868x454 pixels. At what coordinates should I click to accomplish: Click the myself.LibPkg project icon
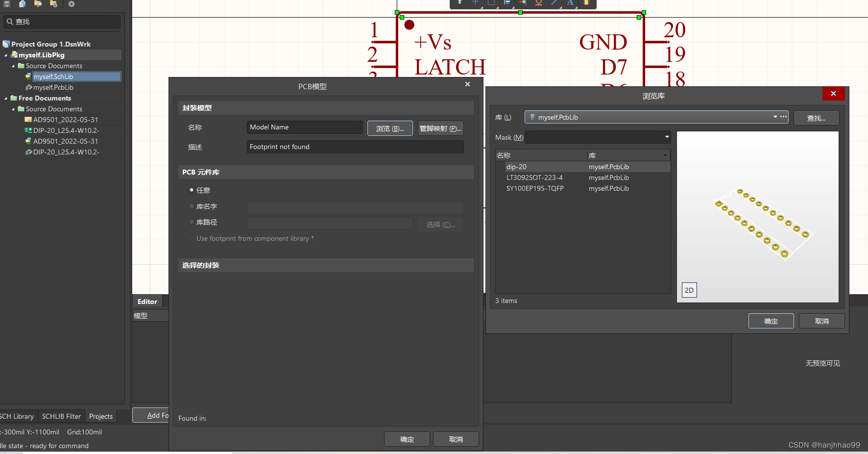coord(14,55)
